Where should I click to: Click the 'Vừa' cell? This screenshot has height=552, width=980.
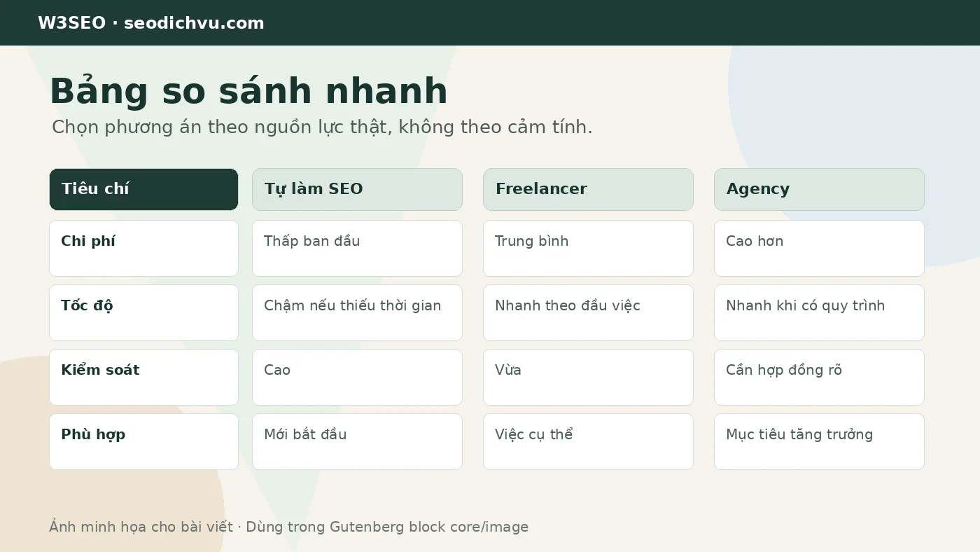click(588, 377)
